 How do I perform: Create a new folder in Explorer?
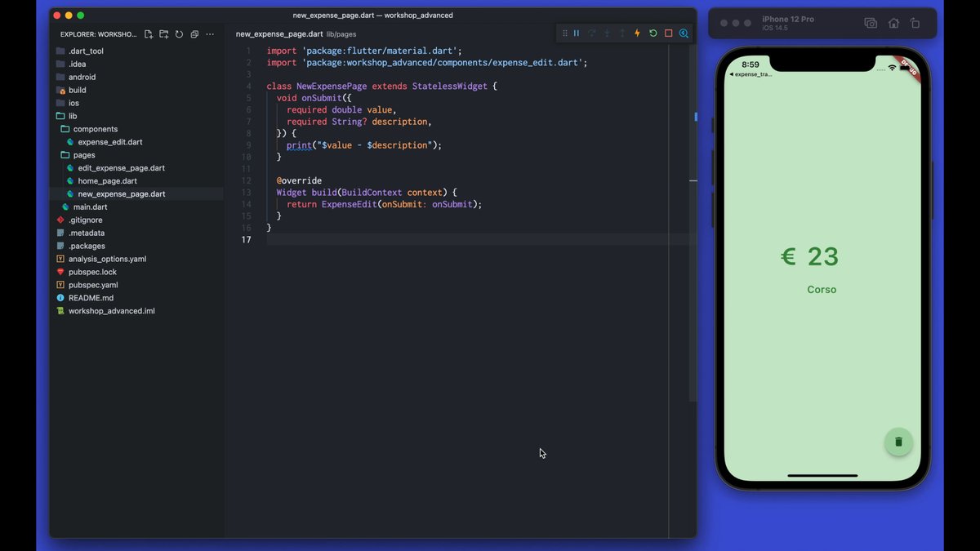164,34
